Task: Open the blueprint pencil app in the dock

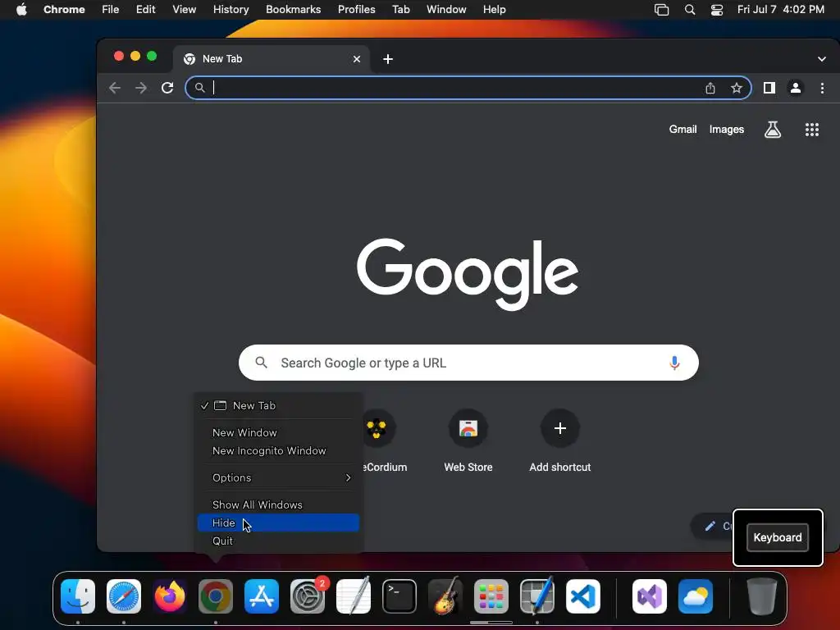Action: (537, 596)
